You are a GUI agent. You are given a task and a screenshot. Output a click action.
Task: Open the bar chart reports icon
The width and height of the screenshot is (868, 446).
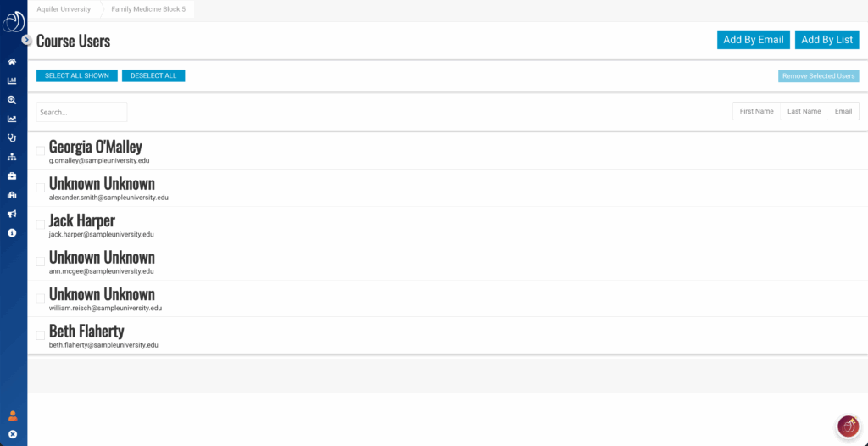coord(12,81)
